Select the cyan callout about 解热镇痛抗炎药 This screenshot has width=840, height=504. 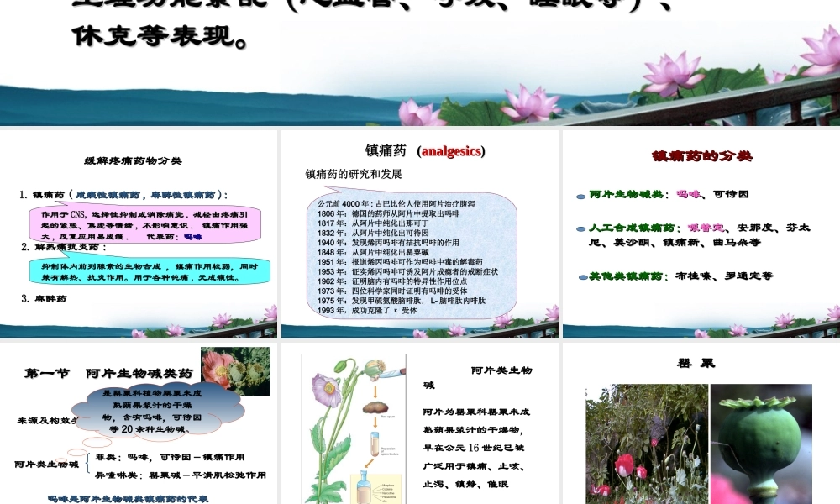click(x=141, y=272)
